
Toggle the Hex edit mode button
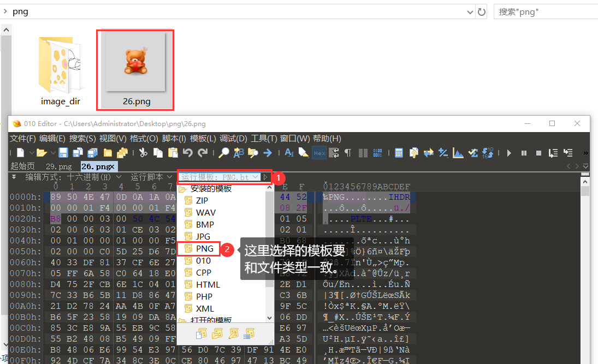(x=319, y=153)
